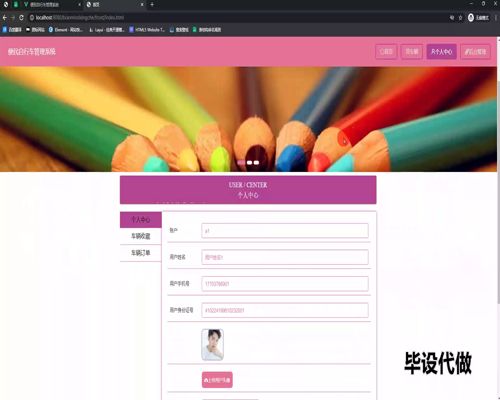Click the eye-slash icon in the address bar
The width and height of the screenshot is (500, 400).
pos(452,18)
